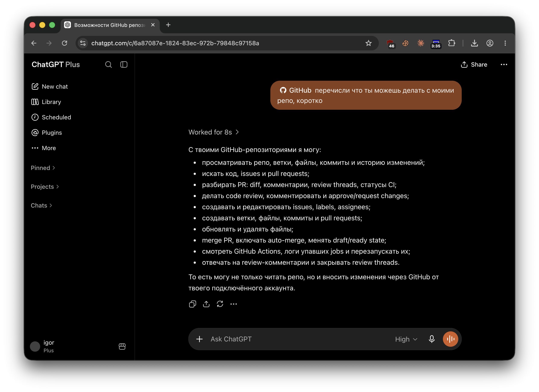Open the storefront icon near the profile

[x=122, y=346]
